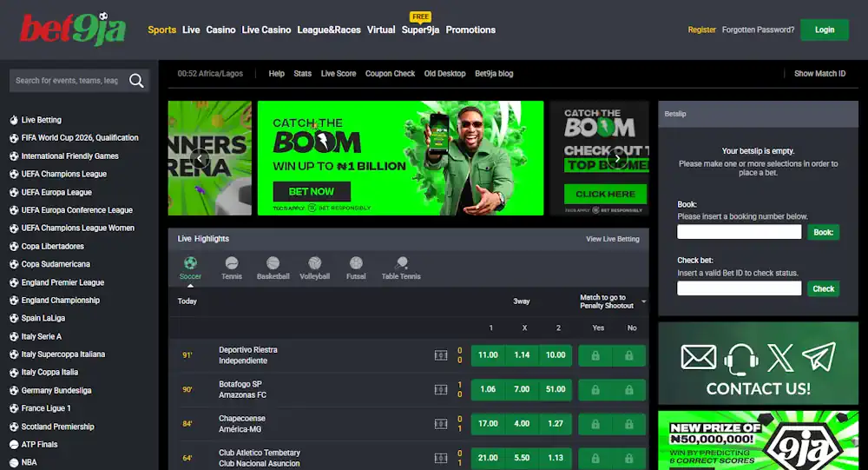This screenshot has width=868, height=470.
Task: Open the Super9ja menu item
Action: [x=420, y=30]
